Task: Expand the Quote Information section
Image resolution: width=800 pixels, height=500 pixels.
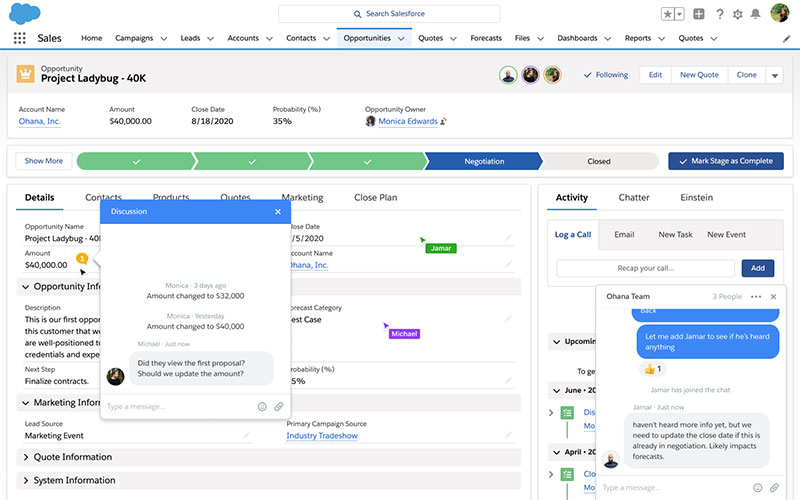Action: [26, 457]
